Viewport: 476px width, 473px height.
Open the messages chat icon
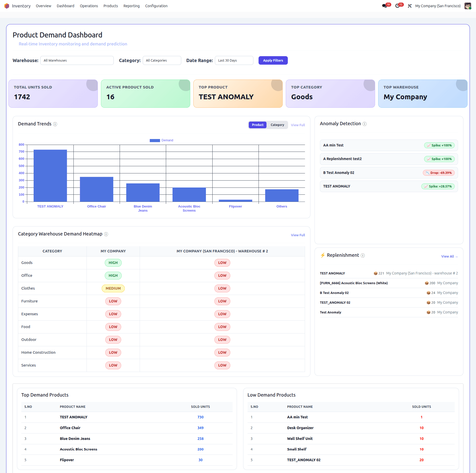click(x=384, y=6)
